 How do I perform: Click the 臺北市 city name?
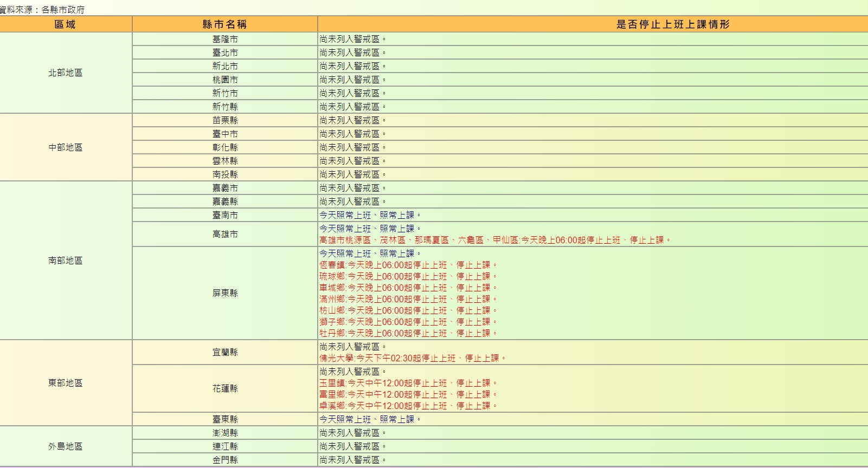225,53
